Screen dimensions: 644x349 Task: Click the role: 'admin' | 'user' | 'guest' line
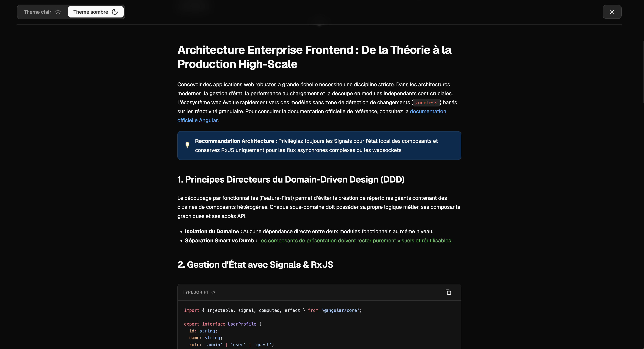point(231,345)
